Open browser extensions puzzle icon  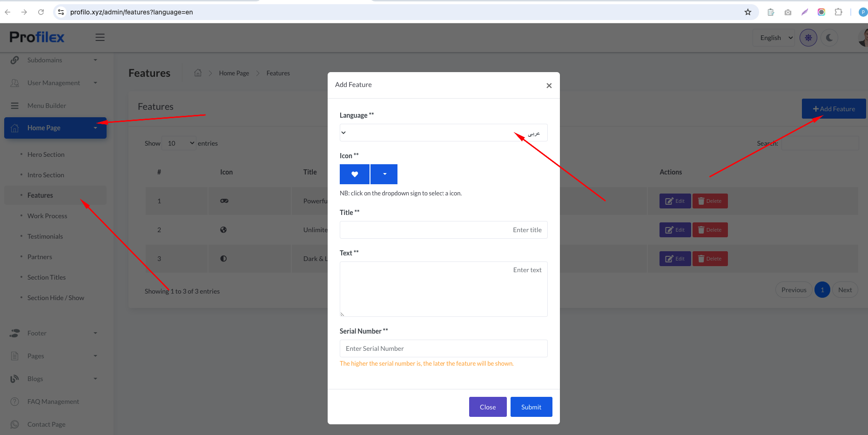click(x=838, y=12)
